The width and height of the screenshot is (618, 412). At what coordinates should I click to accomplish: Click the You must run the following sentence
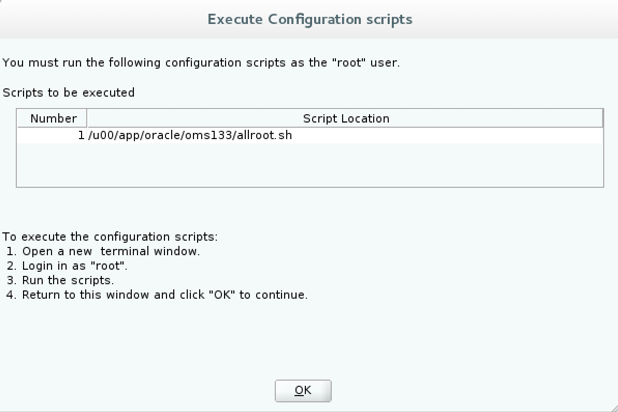201,63
